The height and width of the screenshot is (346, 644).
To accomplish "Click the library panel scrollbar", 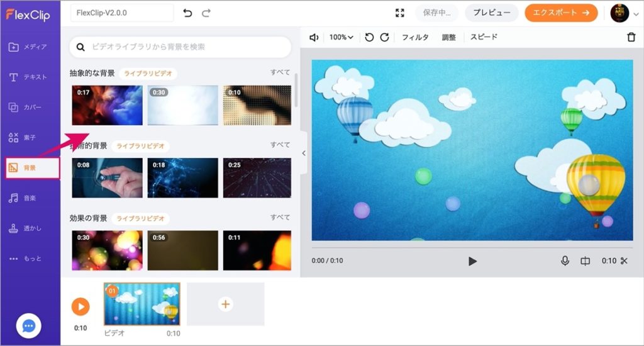I will pos(296,91).
